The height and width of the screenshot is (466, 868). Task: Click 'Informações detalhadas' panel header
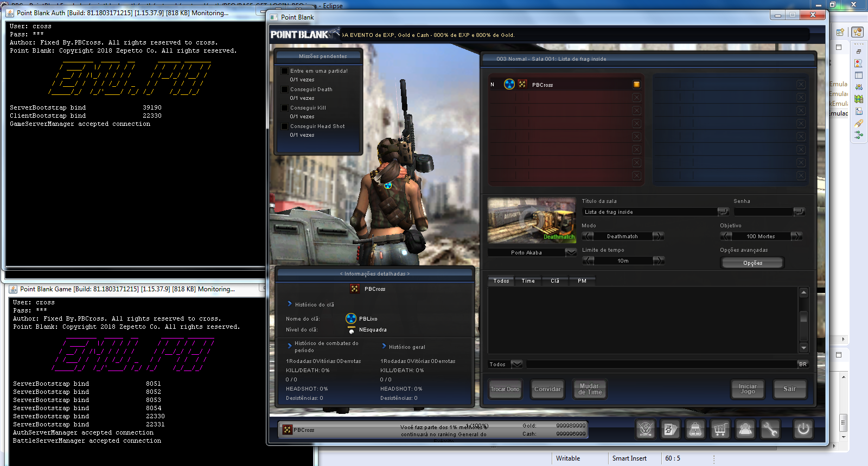point(375,274)
